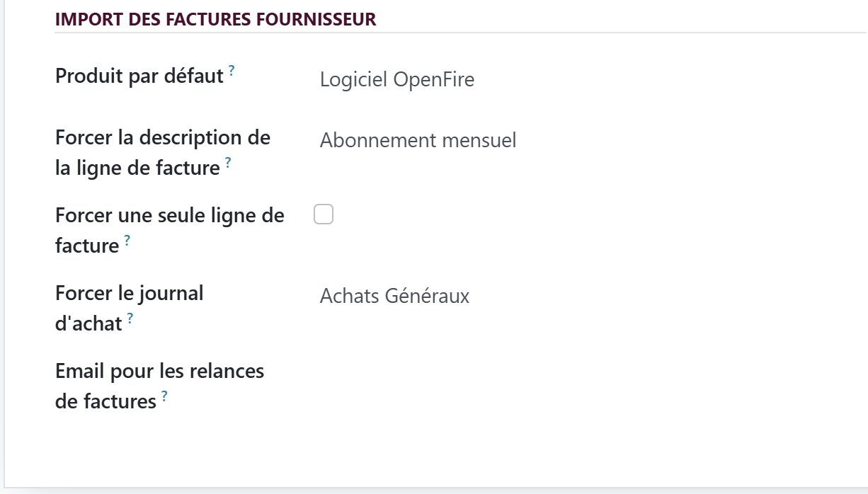This screenshot has width=868, height=494.
Task: Select the Forcer le journal d'achat label
Action: (x=130, y=309)
